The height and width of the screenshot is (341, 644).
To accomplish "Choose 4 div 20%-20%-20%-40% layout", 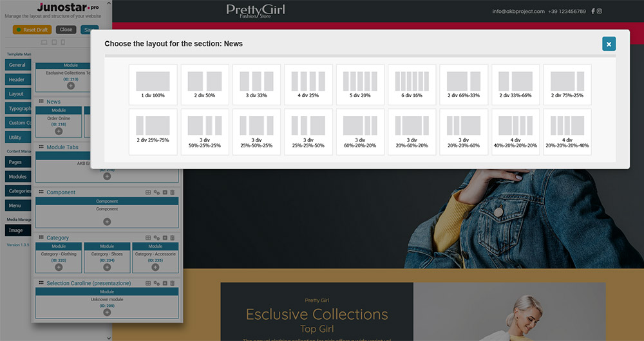I will pyautogui.click(x=567, y=131).
